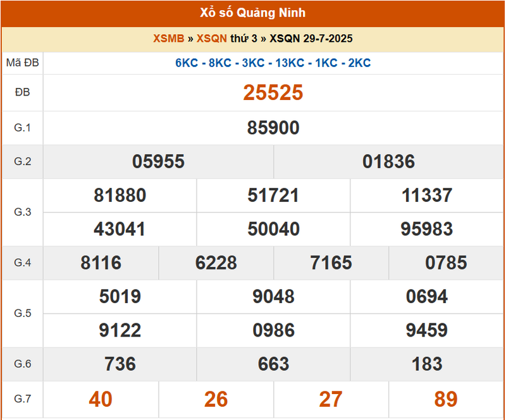Click G.5 number 0694
506x420 pixels.
(x=426, y=297)
